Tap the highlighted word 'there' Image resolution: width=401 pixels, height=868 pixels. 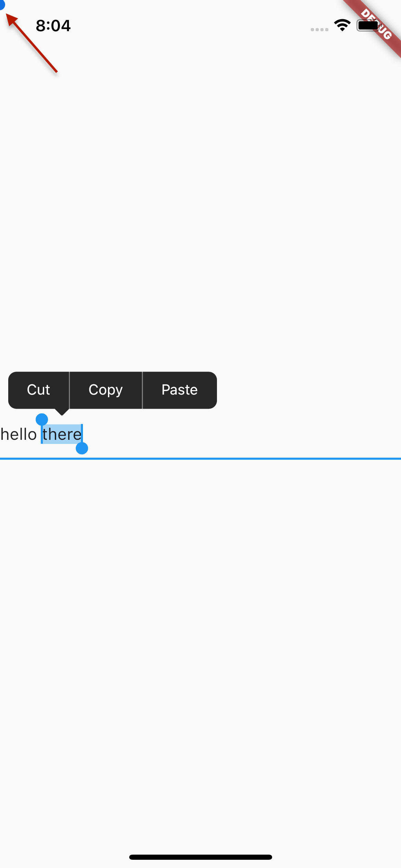click(x=62, y=434)
